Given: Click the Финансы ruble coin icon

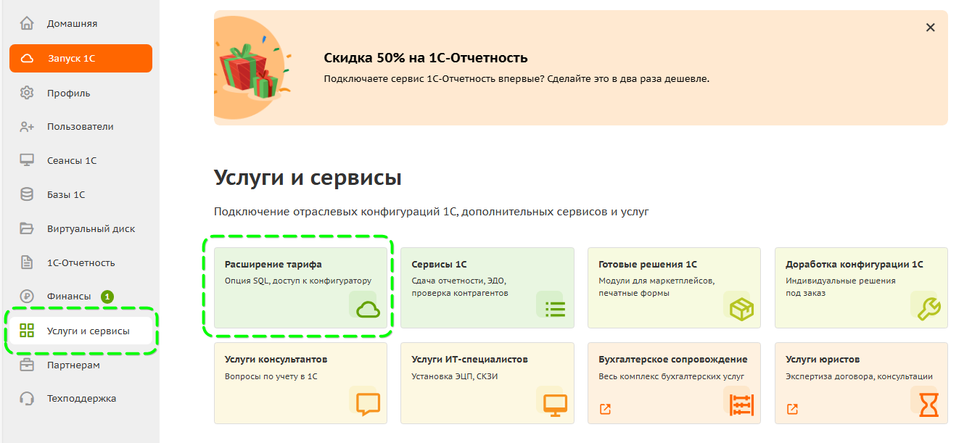Looking at the screenshot, I should click(27, 296).
